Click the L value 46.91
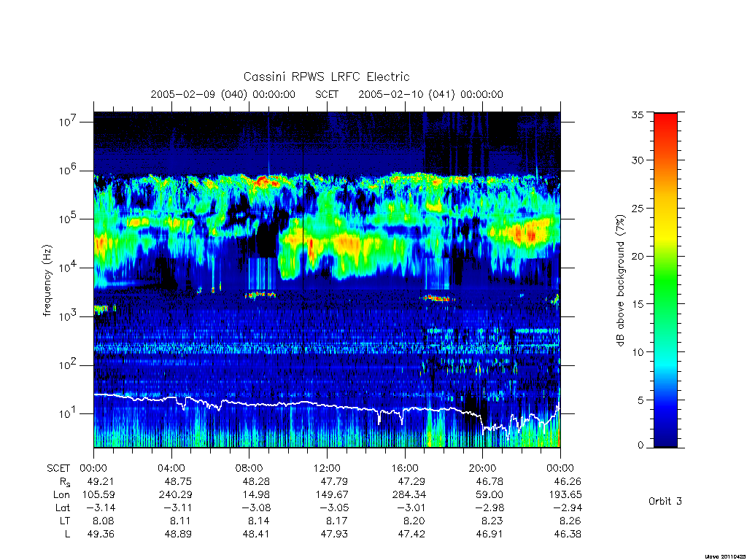 pos(489,534)
